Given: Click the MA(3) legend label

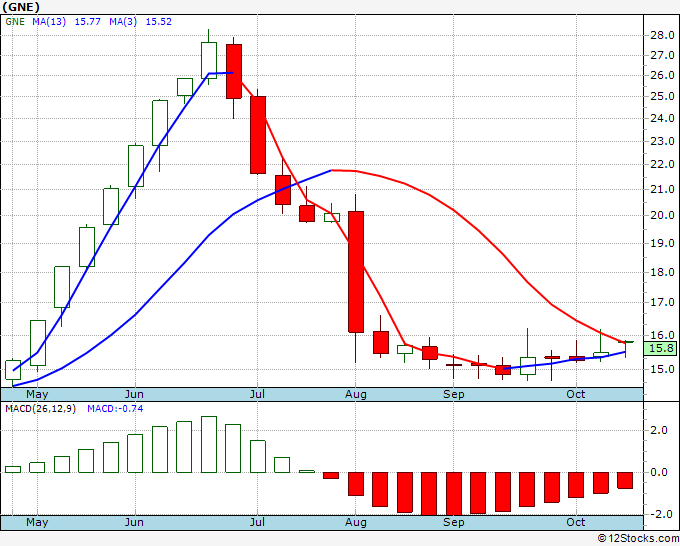Looking at the screenshot, I should pyautogui.click(x=123, y=22).
